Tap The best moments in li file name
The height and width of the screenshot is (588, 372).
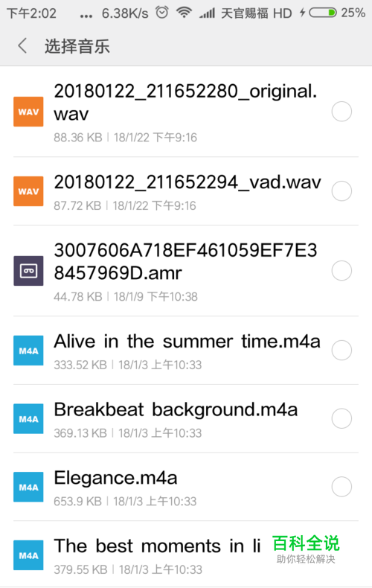click(157, 546)
